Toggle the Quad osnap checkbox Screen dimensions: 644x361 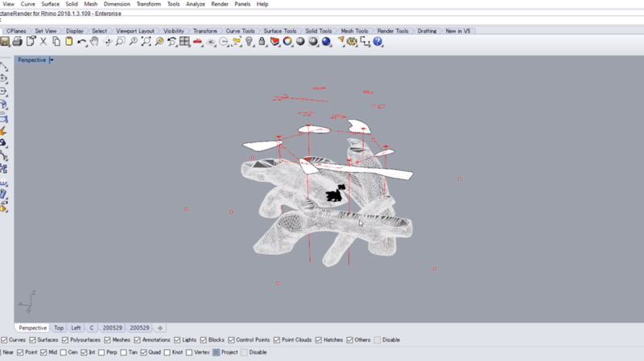click(x=144, y=352)
